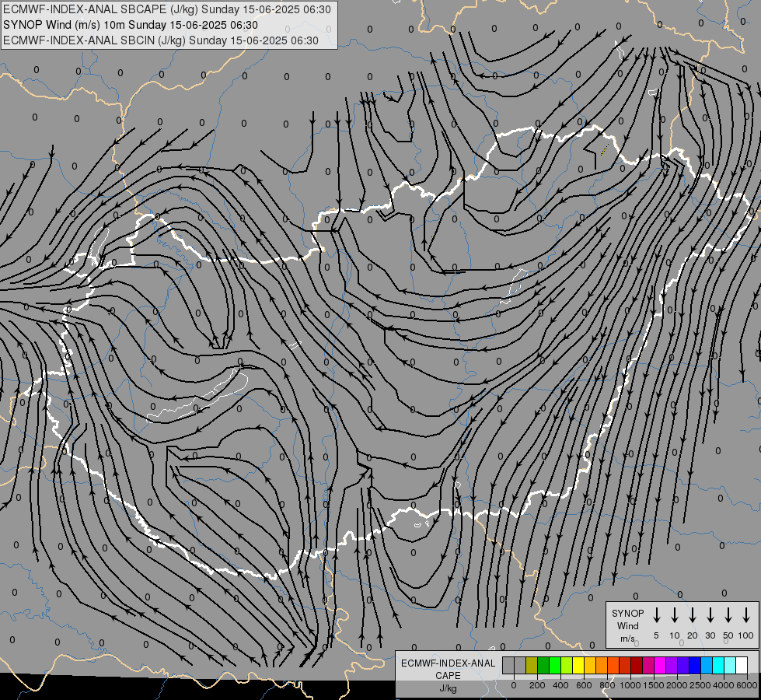Click the '800' CAPE scale value

point(607,685)
